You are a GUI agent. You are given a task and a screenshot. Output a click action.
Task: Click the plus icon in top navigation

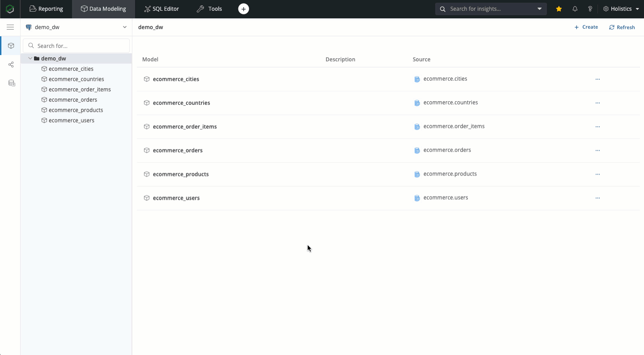(x=243, y=9)
